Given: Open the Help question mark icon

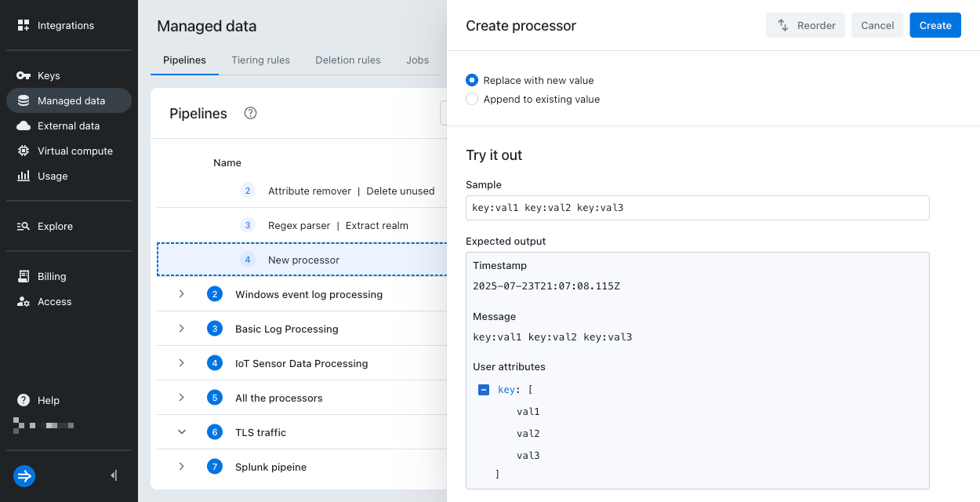Looking at the screenshot, I should pos(24,400).
